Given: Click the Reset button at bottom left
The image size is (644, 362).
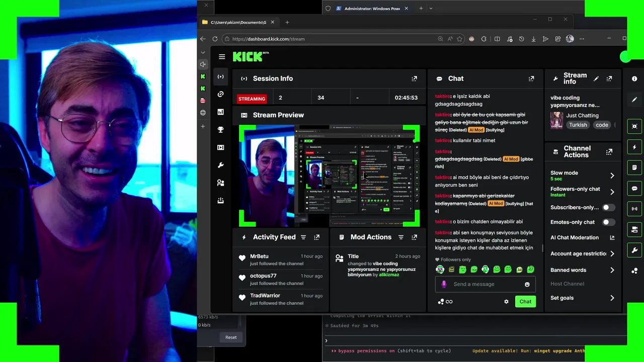Looking at the screenshot, I should click(231, 337).
